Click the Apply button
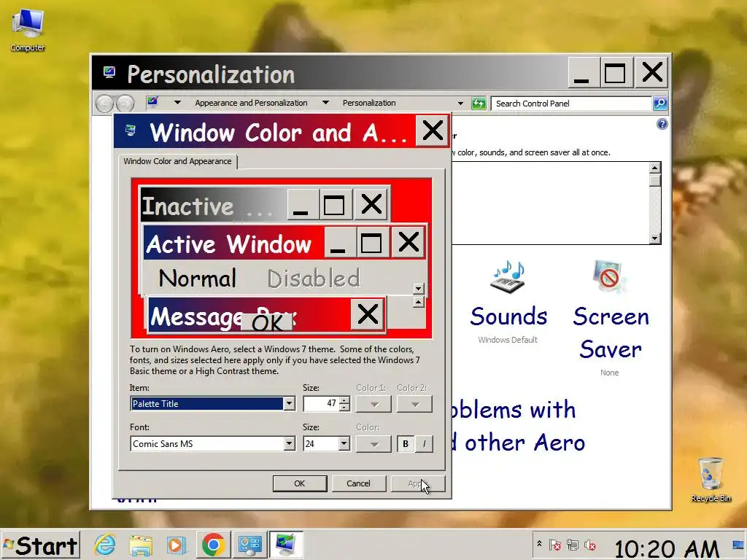The height and width of the screenshot is (560, 747). pos(418,483)
